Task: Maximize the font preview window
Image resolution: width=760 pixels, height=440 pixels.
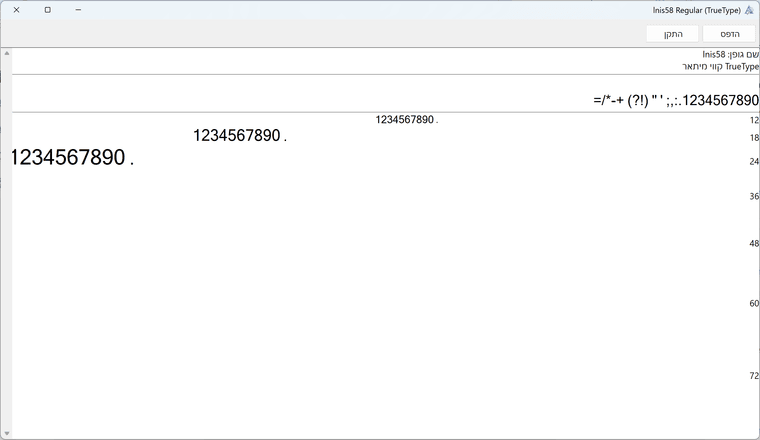Action: click(x=47, y=10)
